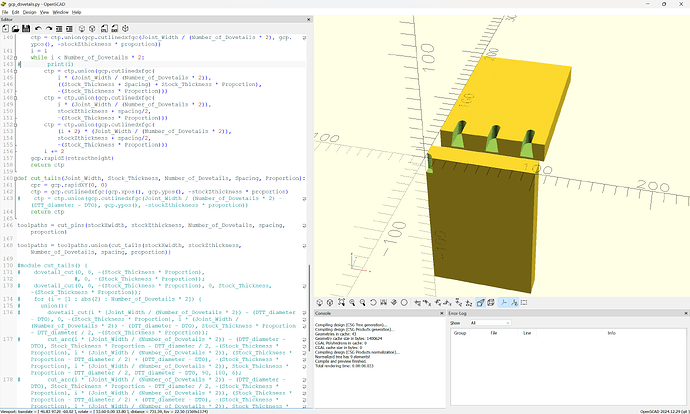Viewport: 690px width, 414px height.
Task: Collapse the fold marker at line 148
Action: (x=16, y=98)
